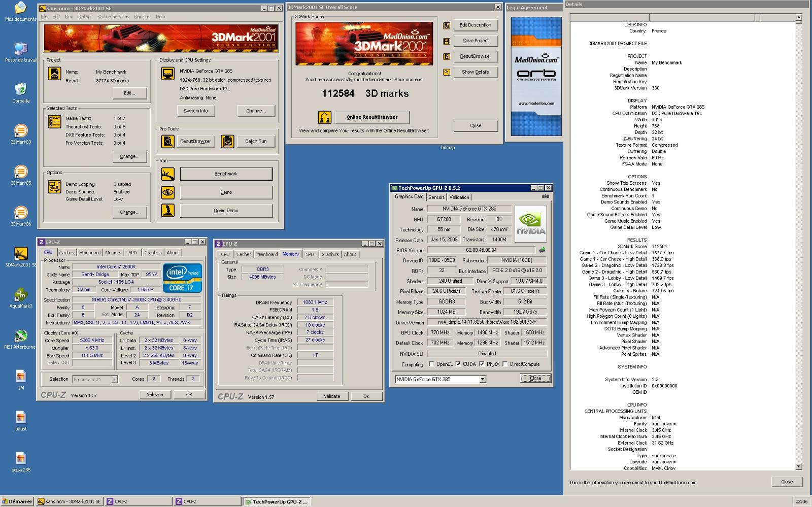The image size is (812, 507).
Task: Click the Edit Description icon in score window
Action: click(447, 25)
